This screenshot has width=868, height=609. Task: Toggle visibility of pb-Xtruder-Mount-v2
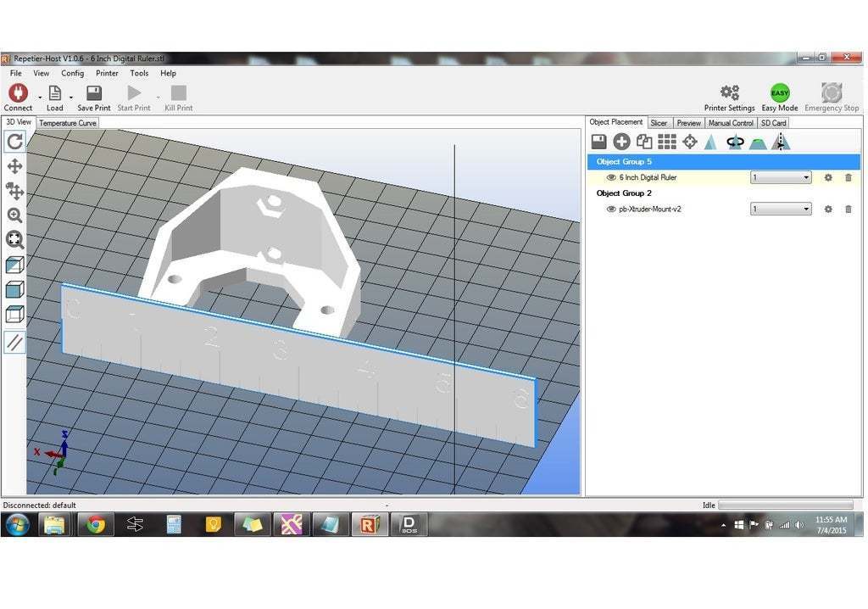tap(611, 209)
